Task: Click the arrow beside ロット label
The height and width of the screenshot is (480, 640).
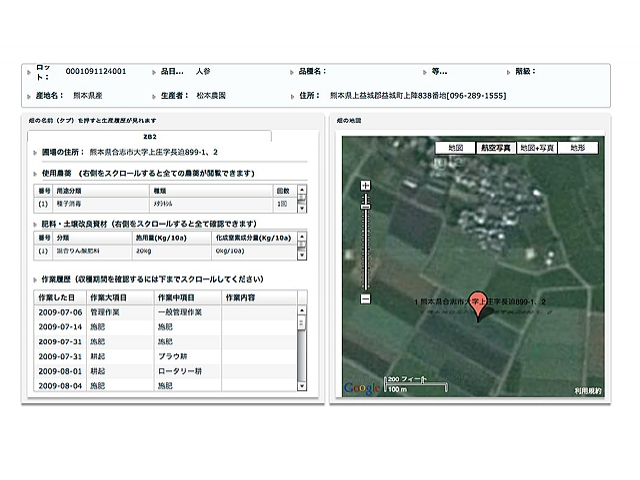Action: pyautogui.click(x=29, y=72)
